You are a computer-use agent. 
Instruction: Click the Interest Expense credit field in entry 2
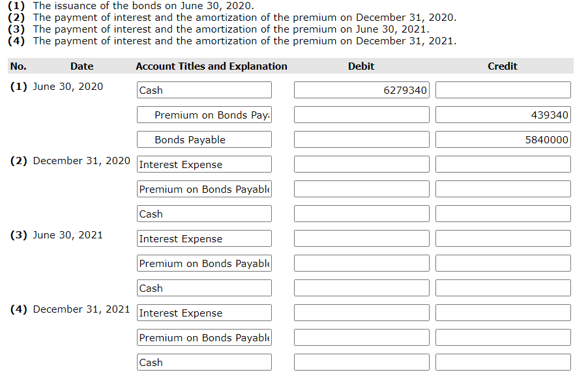tap(503, 164)
